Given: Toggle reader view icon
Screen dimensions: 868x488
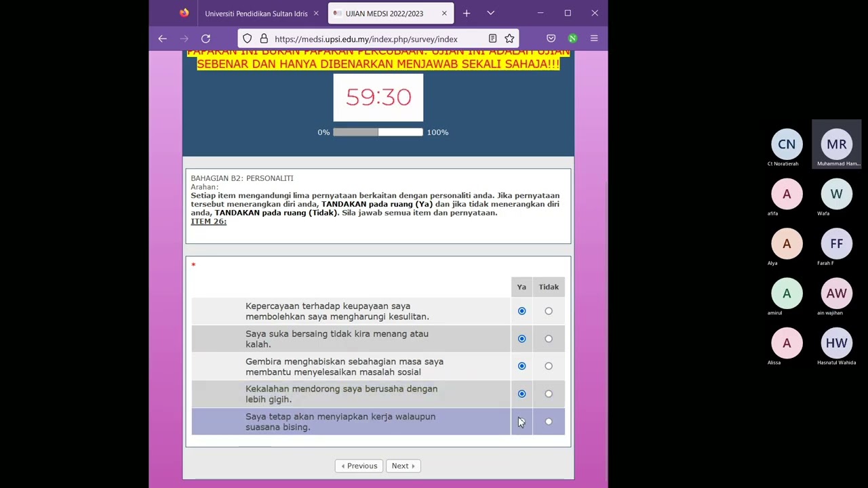Looking at the screenshot, I should (492, 39).
